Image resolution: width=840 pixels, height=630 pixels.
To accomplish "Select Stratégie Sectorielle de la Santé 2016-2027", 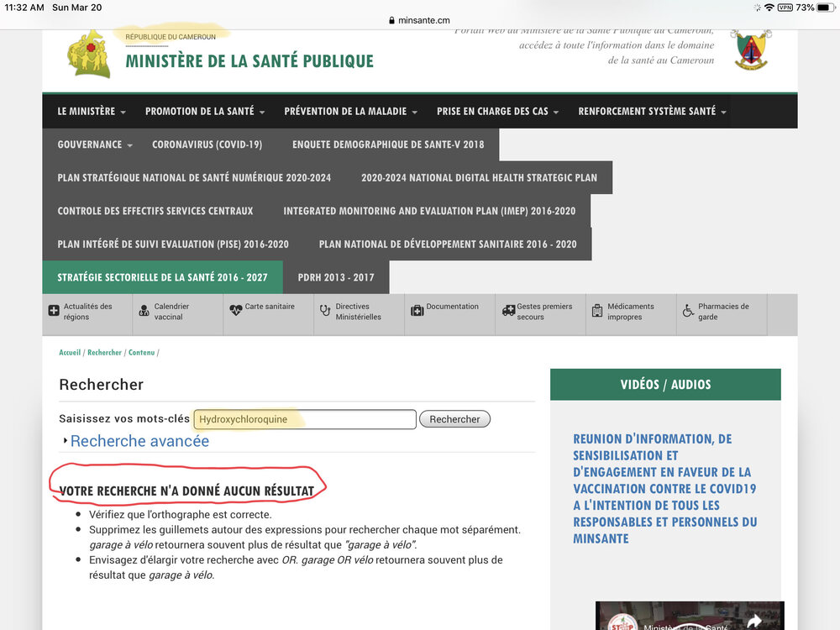I will click(162, 277).
